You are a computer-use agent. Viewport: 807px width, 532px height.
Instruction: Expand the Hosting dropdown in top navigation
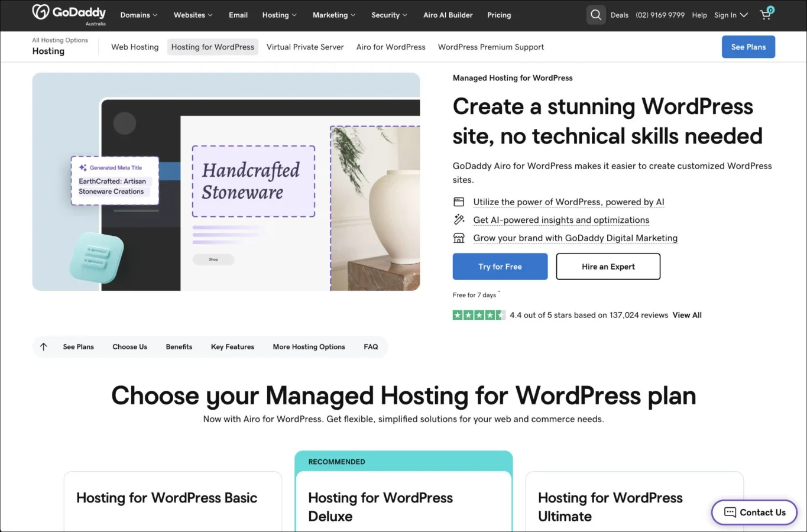[280, 15]
